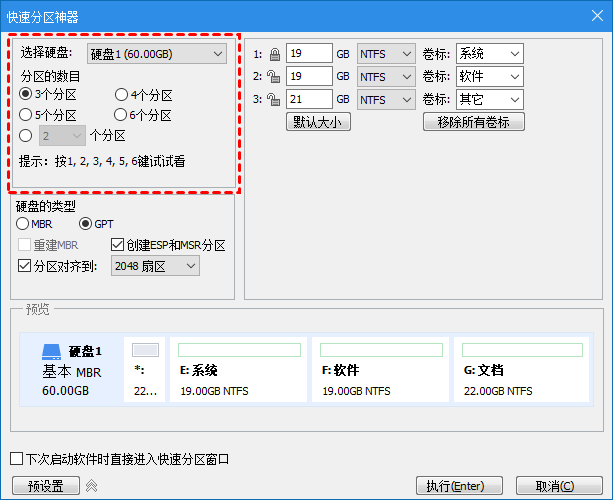Click the 预设置 button
The width and height of the screenshot is (613, 500).
pos(46,486)
